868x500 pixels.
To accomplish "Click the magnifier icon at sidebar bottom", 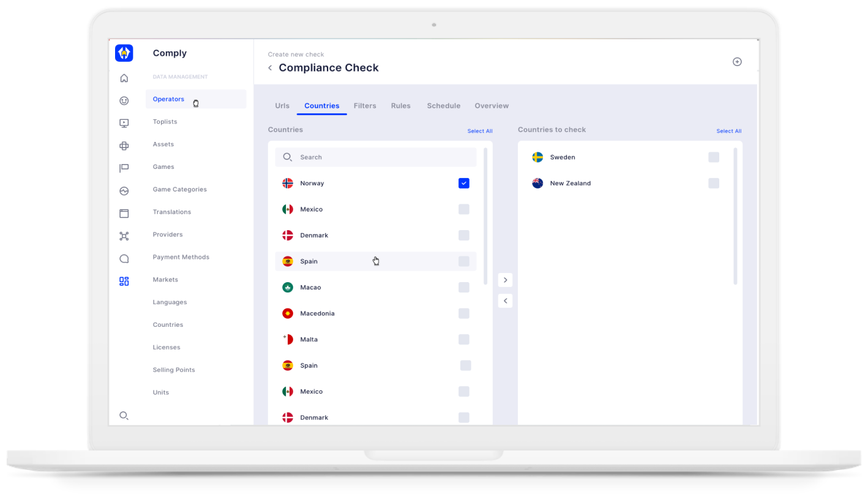I will [124, 416].
